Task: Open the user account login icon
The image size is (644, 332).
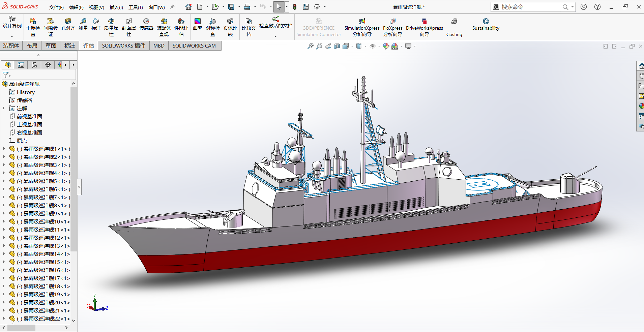Action: click(x=584, y=7)
